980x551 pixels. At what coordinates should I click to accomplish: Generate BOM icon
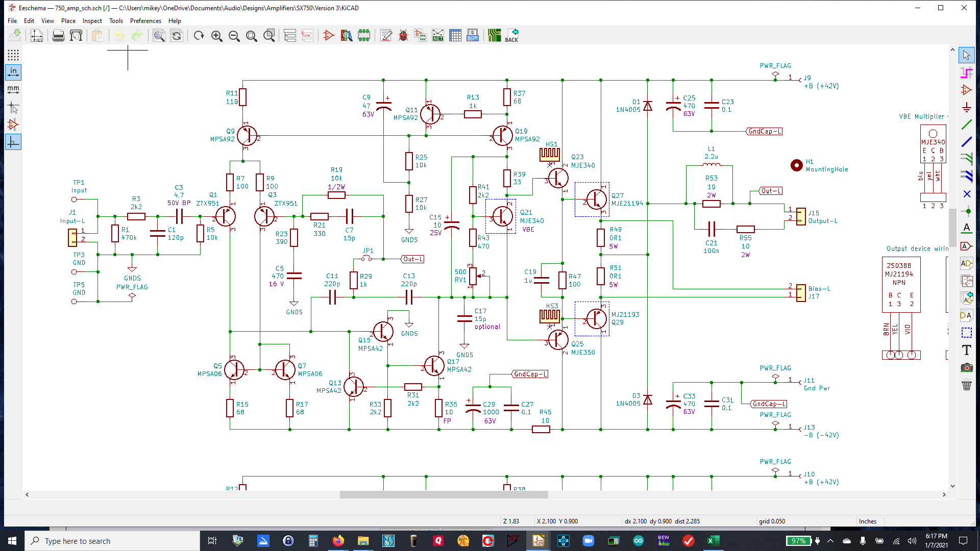point(473,35)
